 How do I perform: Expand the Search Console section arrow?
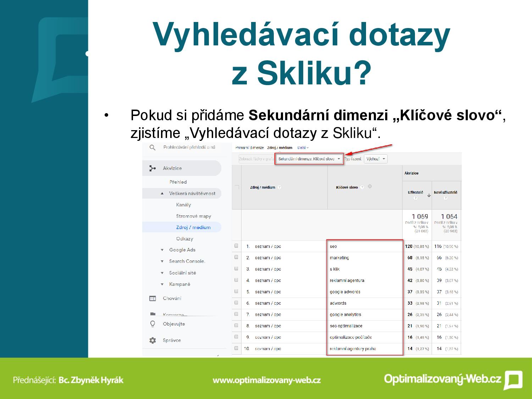[162, 261]
